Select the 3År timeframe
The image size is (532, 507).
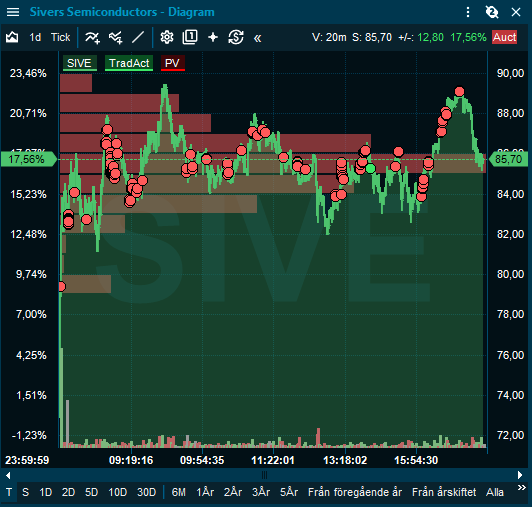261,492
